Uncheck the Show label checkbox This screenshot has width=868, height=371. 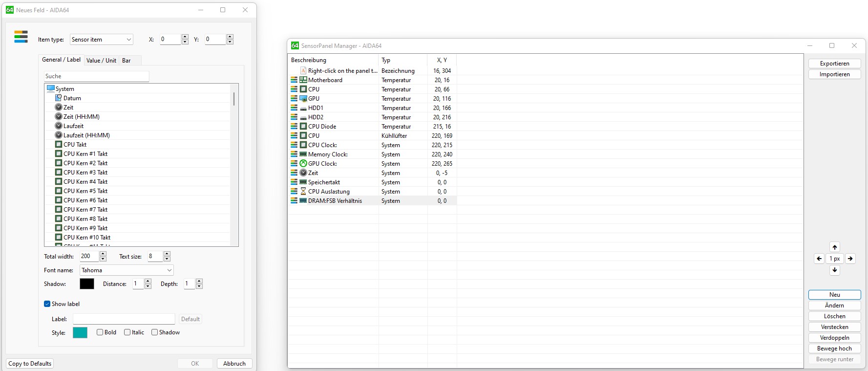pos(47,304)
